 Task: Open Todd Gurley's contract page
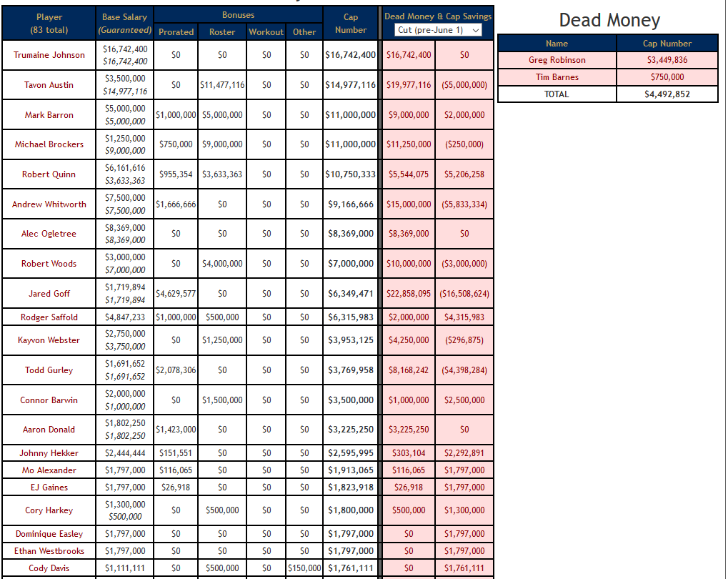49,370
